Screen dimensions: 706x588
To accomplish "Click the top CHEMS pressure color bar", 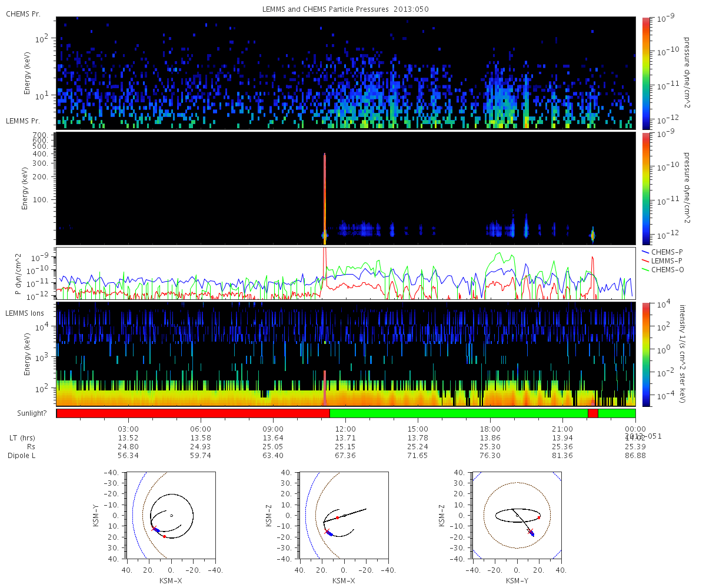I will (x=646, y=72).
